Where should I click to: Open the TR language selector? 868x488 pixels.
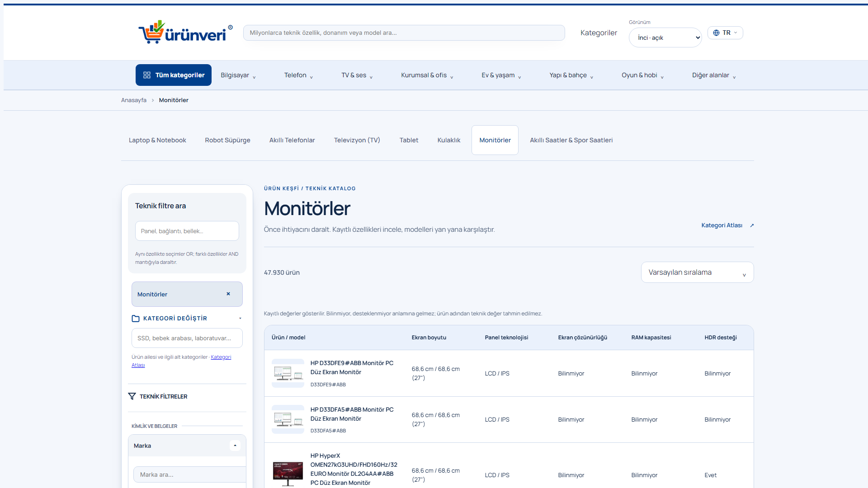[725, 33]
